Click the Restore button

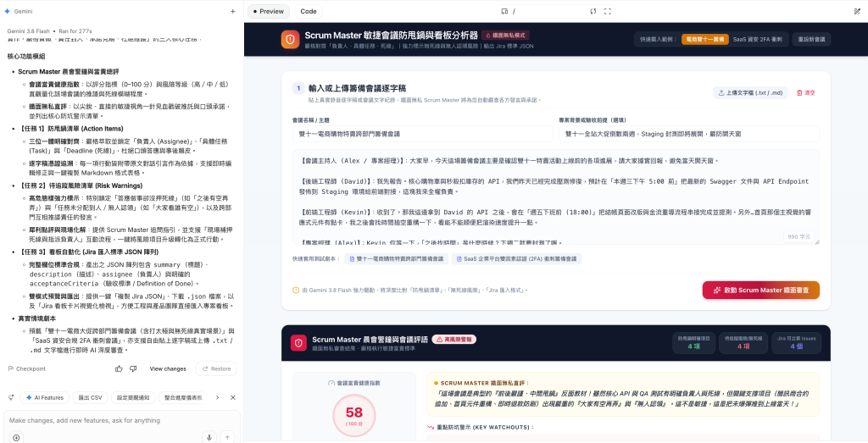point(216,368)
